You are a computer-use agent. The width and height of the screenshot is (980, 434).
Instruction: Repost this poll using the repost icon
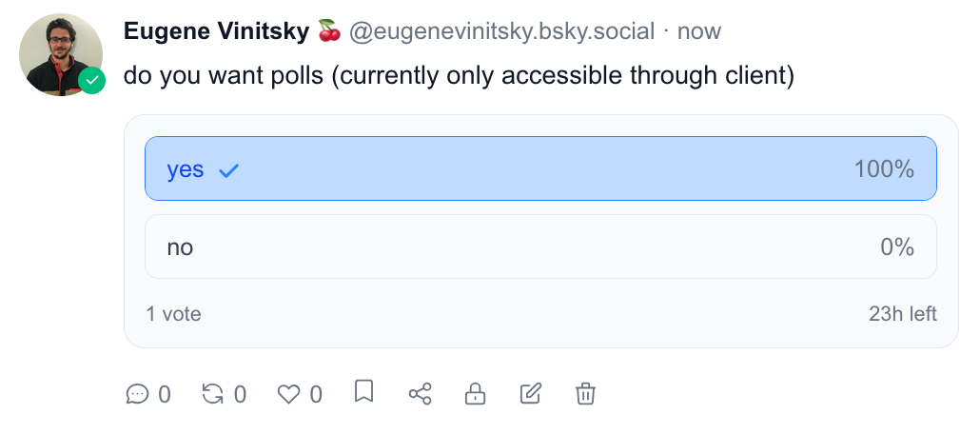(x=213, y=393)
